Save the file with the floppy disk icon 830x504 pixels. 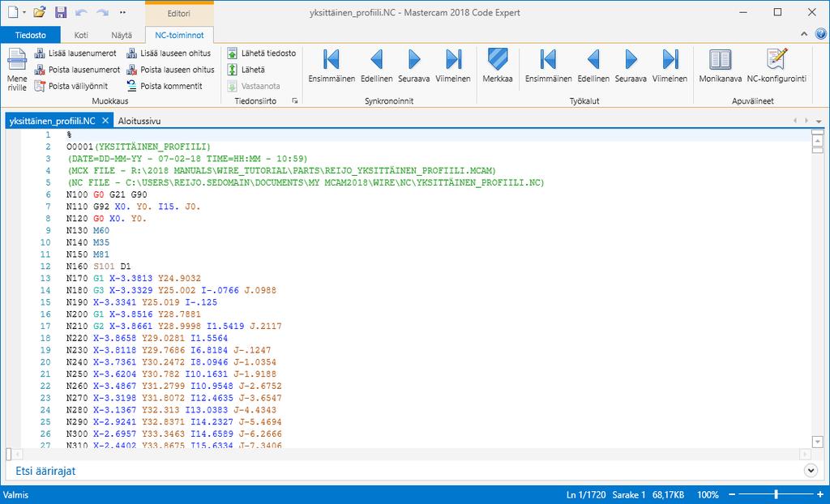tap(61, 12)
